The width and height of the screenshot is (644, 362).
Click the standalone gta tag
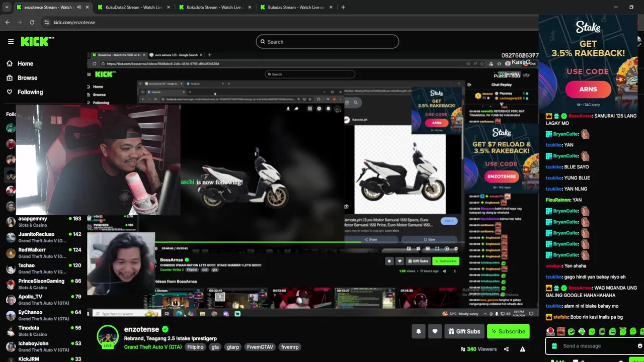pyautogui.click(x=215, y=347)
